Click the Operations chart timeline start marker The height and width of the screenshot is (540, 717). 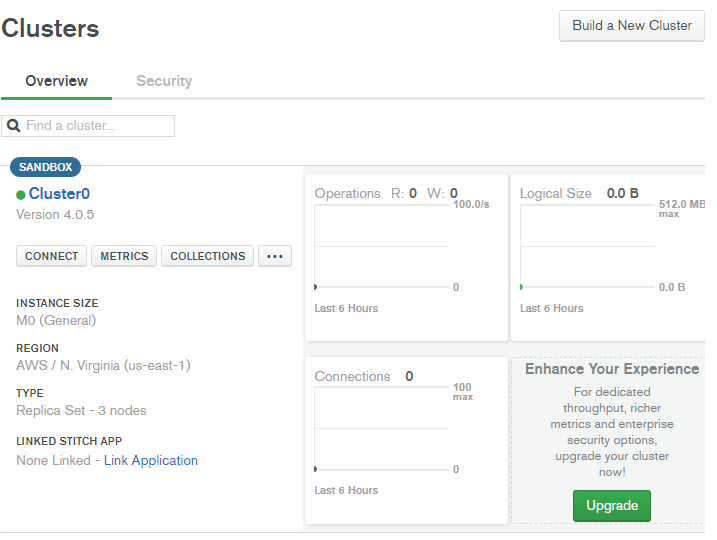coord(316,287)
